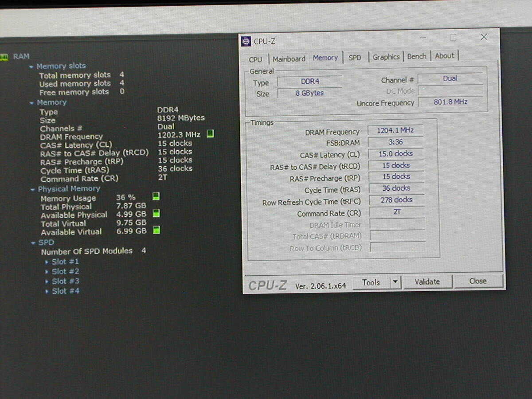Image resolution: width=532 pixels, height=399 pixels.
Task: Open the Bench tab
Action: (417, 56)
